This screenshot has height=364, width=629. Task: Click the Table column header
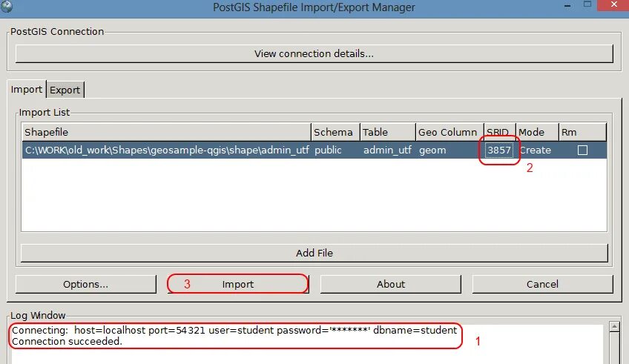387,132
